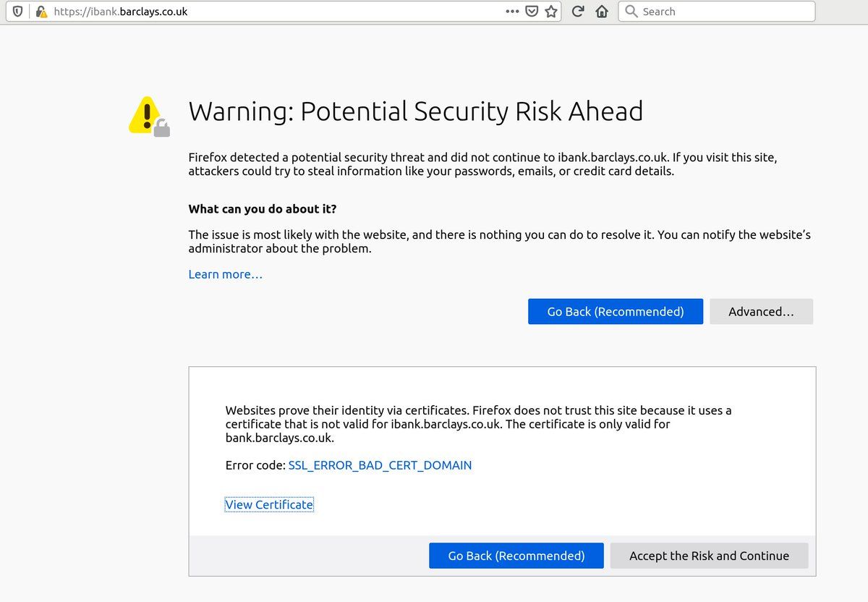Open the tracking protection shield icon
Viewport: 868px width, 602px height.
tap(17, 12)
